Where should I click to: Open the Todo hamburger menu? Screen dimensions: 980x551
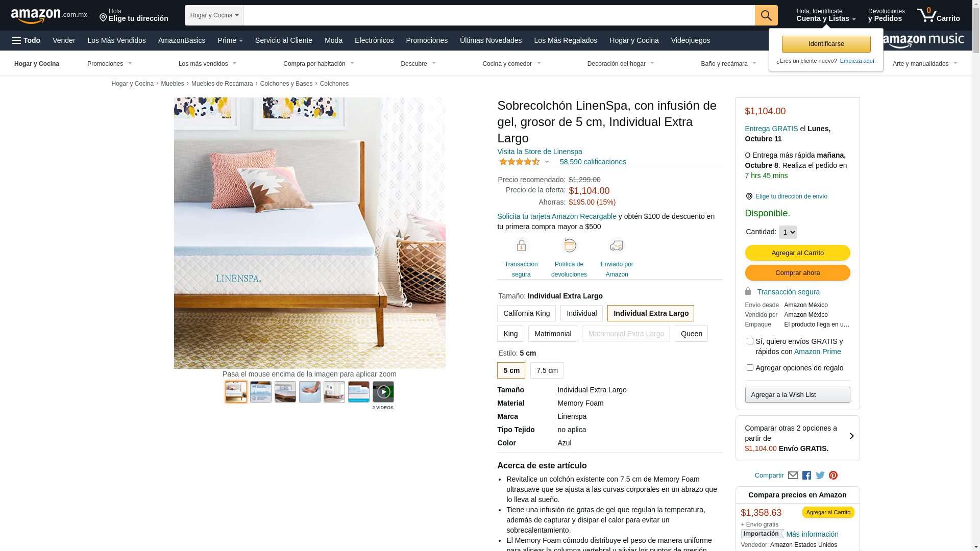point(26,40)
